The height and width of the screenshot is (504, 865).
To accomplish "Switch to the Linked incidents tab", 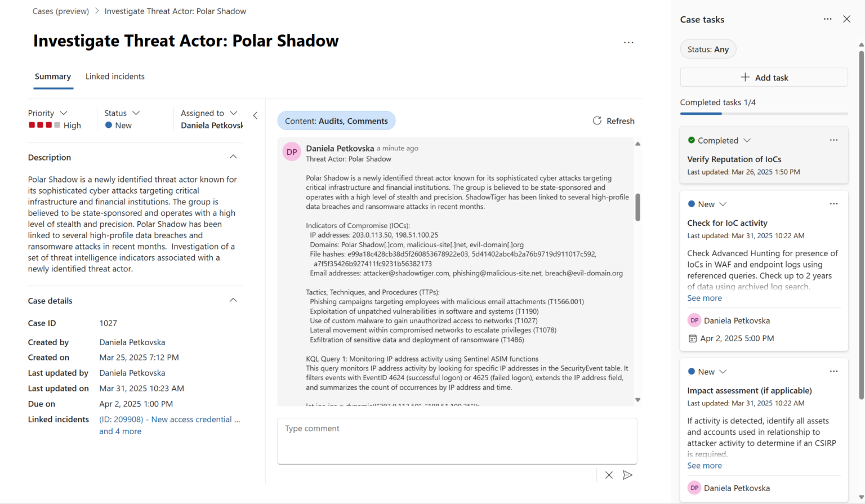I will [x=115, y=76].
